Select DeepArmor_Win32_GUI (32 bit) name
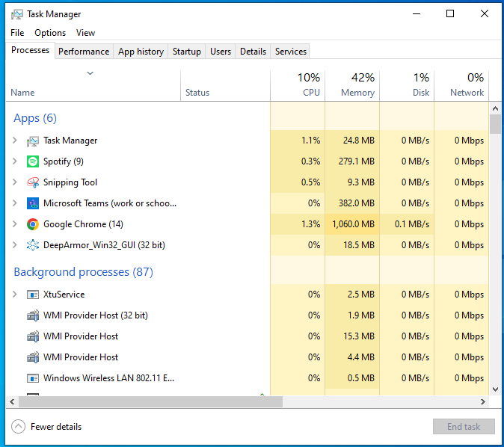The width and height of the screenshot is (504, 447). (104, 245)
